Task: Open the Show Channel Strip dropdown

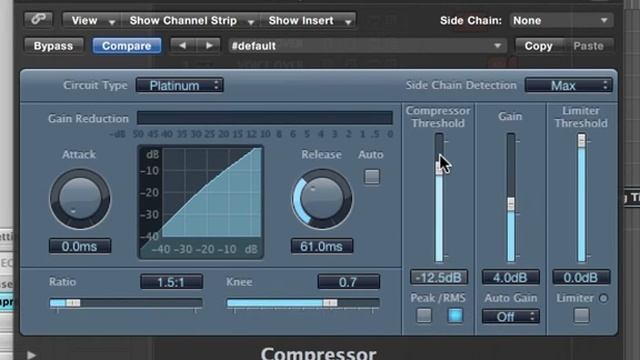Action: pos(191,20)
